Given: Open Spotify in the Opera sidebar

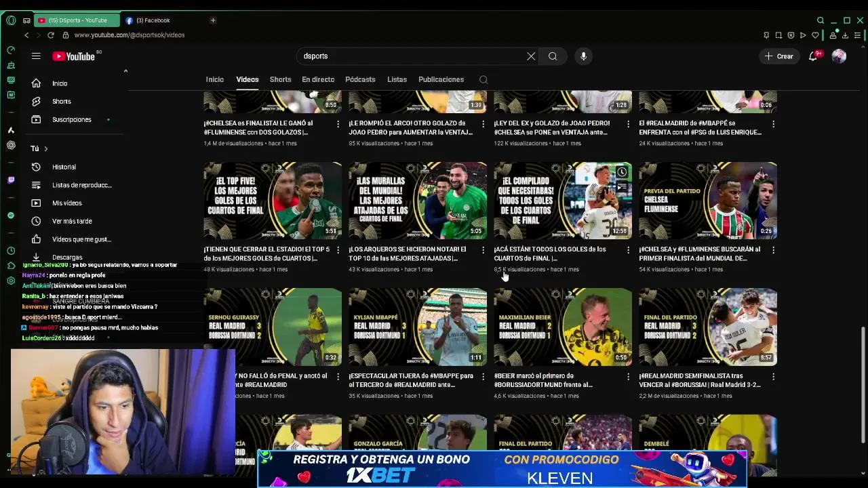Looking at the screenshot, I should tap(11, 216).
